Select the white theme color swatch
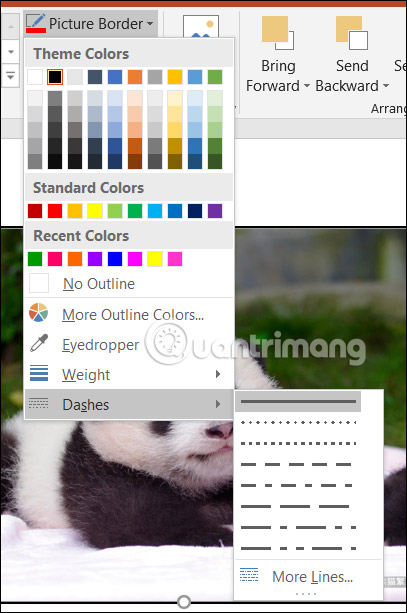 pyautogui.click(x=35, y=77)
